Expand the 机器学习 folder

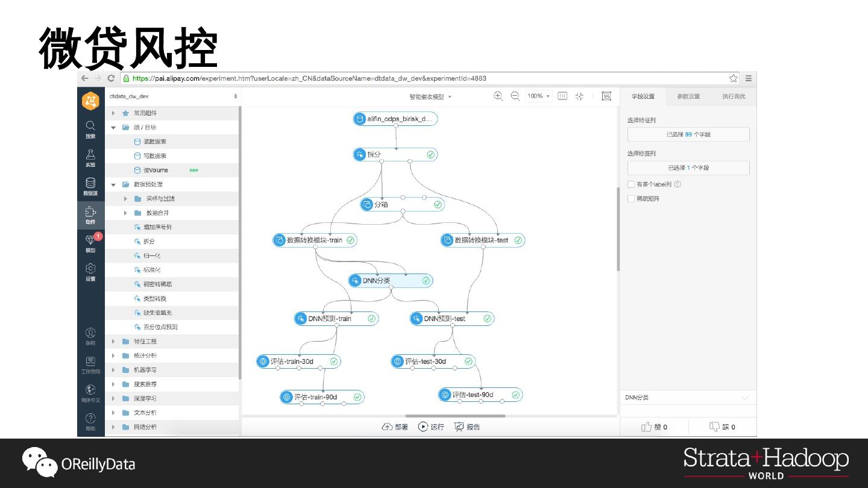coord(113,370)
